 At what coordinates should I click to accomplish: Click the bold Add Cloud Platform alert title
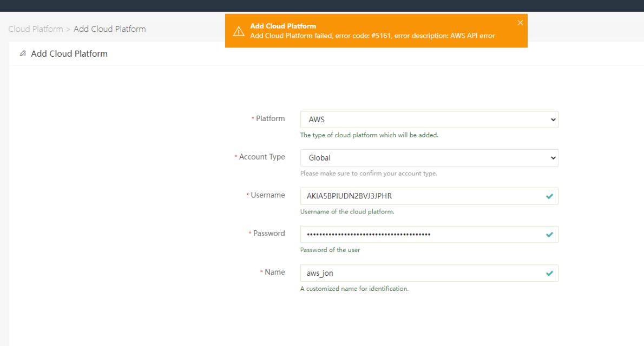(283, 26)
